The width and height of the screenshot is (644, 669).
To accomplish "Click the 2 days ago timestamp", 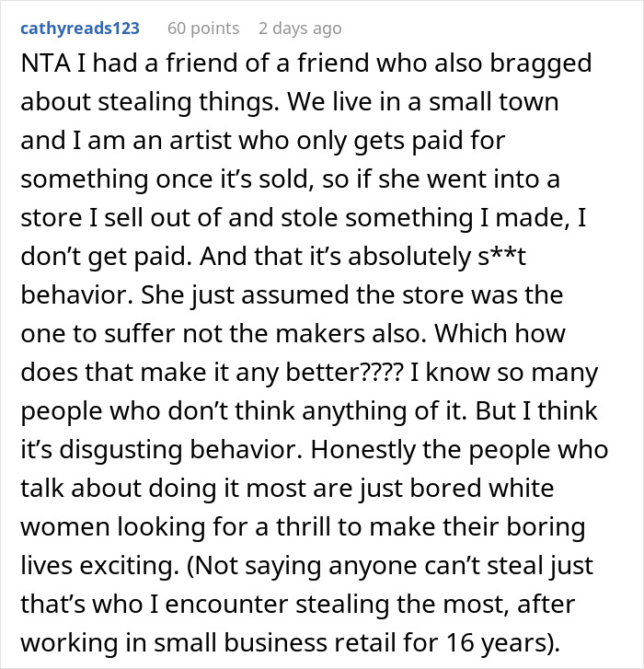I will tap(300, 29).
